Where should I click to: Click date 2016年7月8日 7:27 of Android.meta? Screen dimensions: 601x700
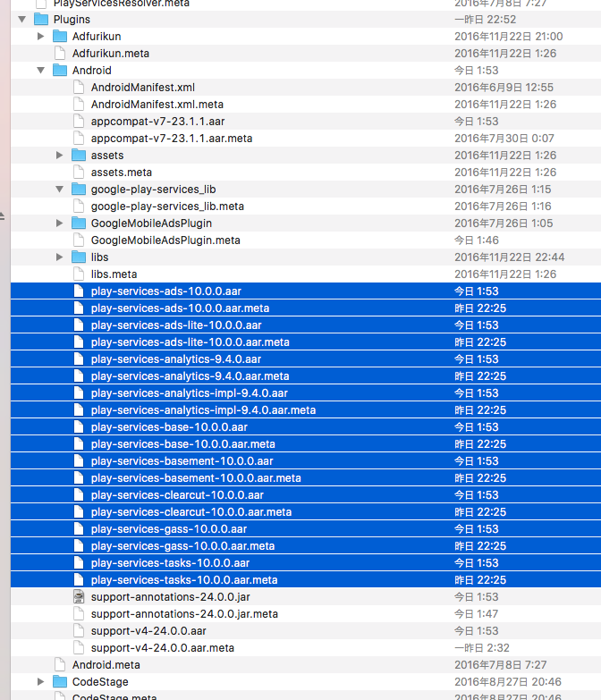(x=501, y=665)
